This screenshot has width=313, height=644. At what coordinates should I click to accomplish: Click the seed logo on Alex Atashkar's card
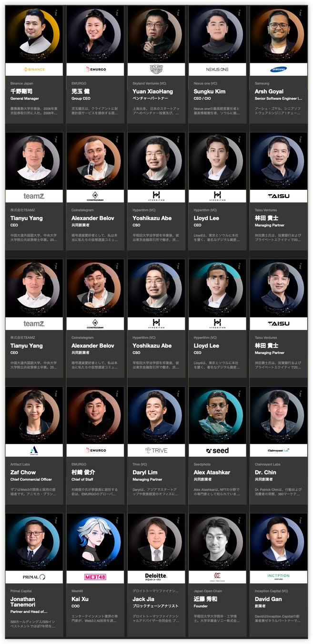pos(217,450)
